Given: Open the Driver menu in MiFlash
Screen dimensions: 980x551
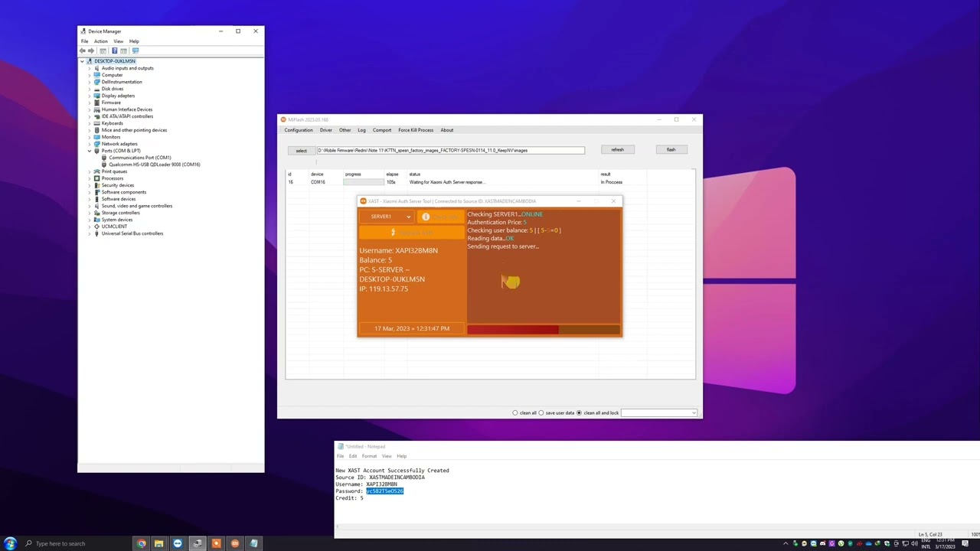Looking at the screenshot, I should pos(326,130).
